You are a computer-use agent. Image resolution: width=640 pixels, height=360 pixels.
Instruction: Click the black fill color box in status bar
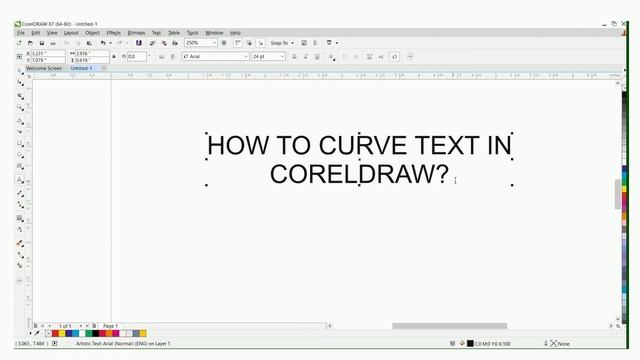pos(470,344)
